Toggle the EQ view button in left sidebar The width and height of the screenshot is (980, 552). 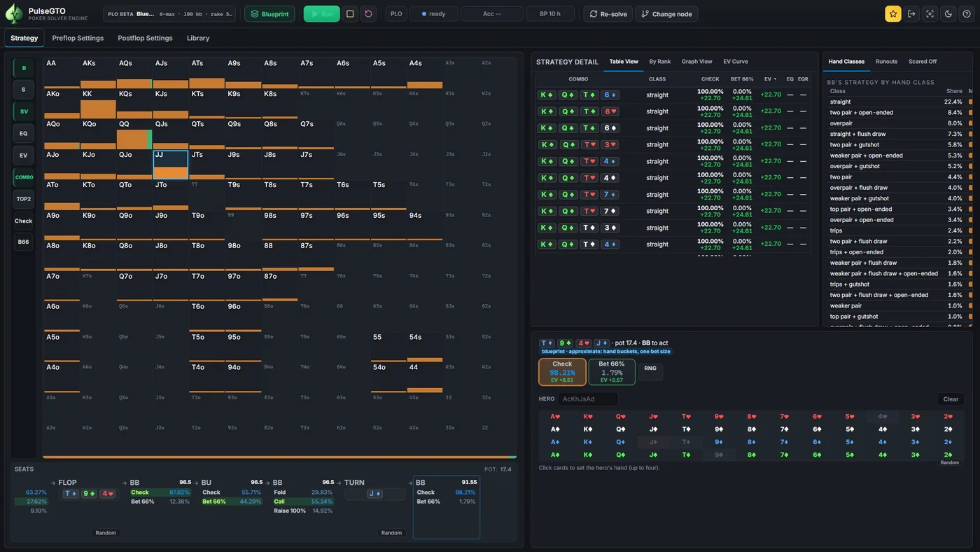[24, 133]
